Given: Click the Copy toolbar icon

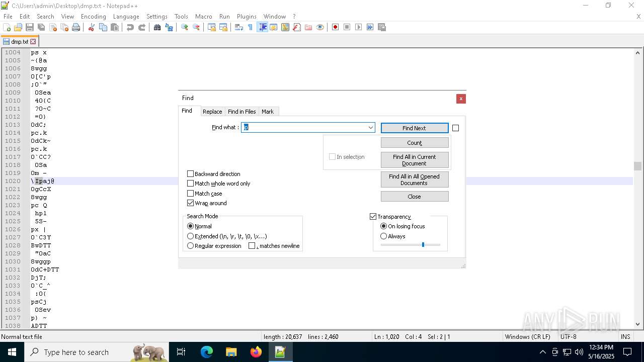Looking at the screenshot, I should [103, 27].
